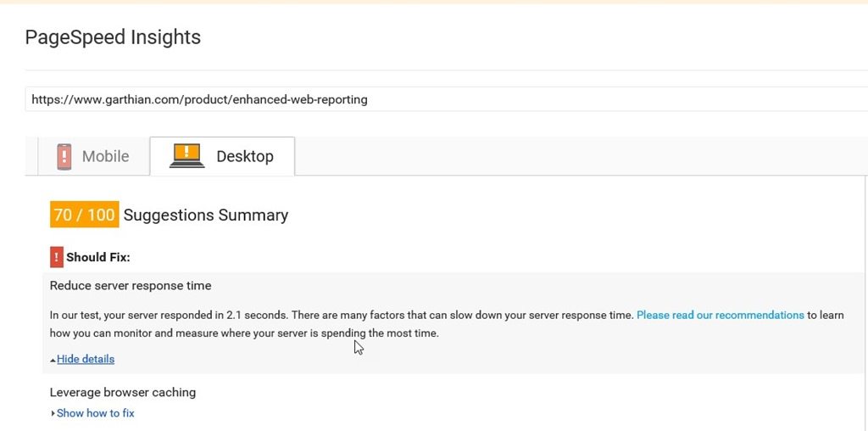Select the Desktop tab label
Viewport: 868px width, 431px height.
[x=245, y=156]
